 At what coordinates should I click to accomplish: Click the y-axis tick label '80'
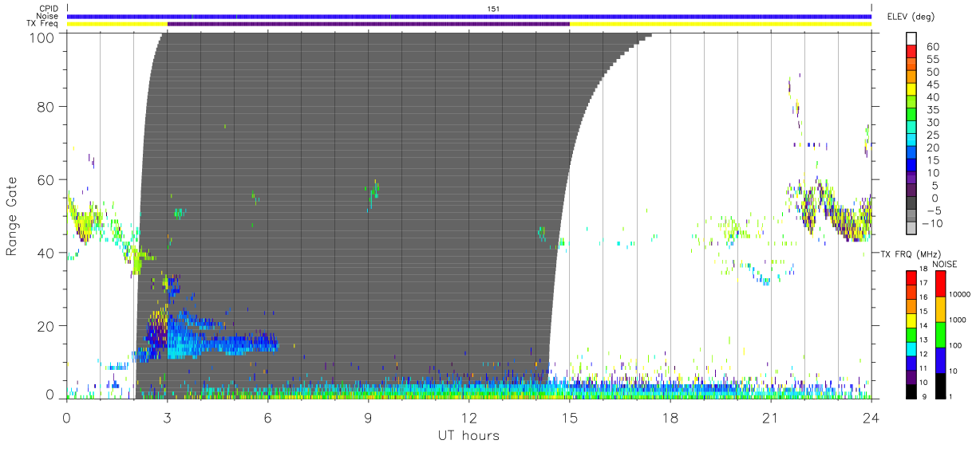(x=45, y=106)
